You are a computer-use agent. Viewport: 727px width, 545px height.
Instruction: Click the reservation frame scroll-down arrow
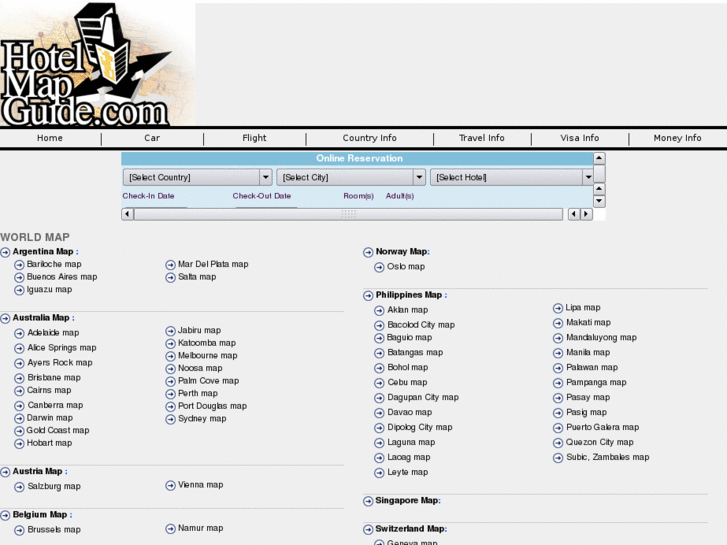pyautogui.click(x=599, y=201)
